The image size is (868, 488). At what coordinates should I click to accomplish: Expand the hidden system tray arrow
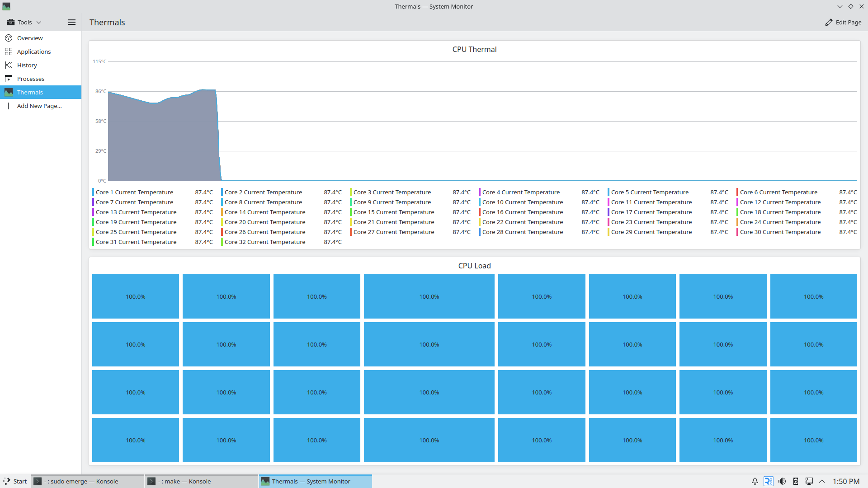pyautogui.click(x=822, y=481)
